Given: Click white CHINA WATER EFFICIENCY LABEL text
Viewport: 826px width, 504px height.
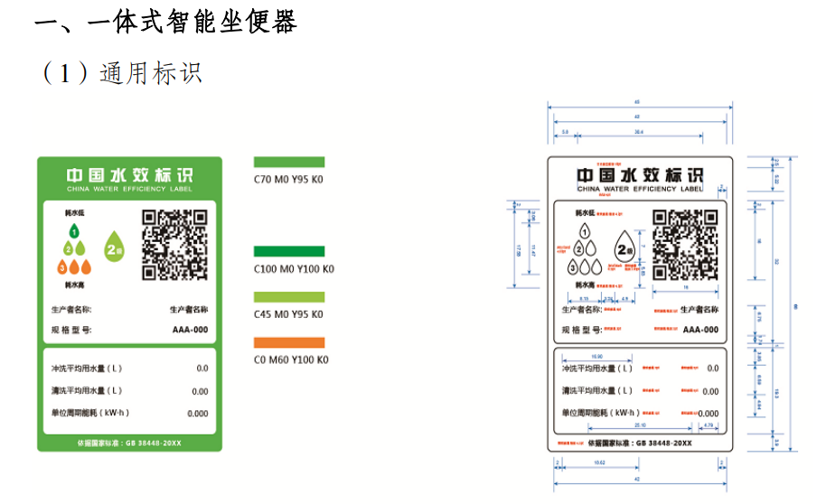Looking at the screenshot, I should pos(129,189).
